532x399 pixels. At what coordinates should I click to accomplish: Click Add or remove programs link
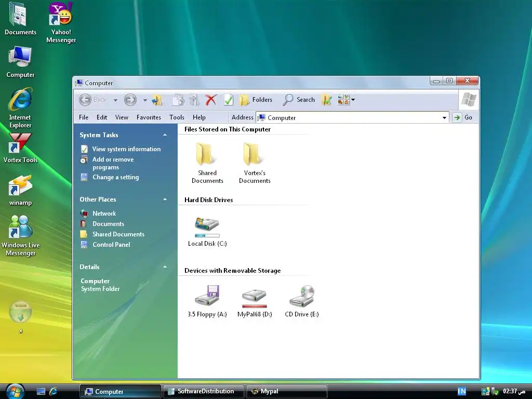tap(113, 163)
